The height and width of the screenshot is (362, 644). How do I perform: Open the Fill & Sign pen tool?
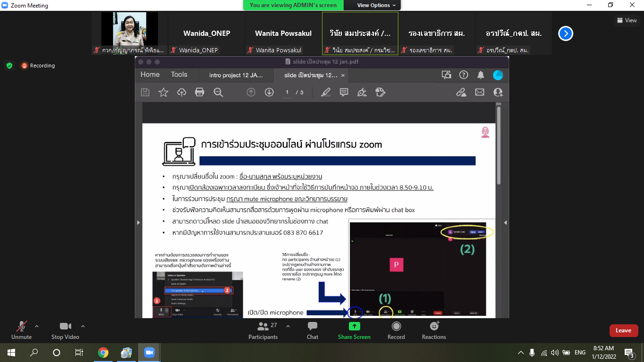click(362, 92)
